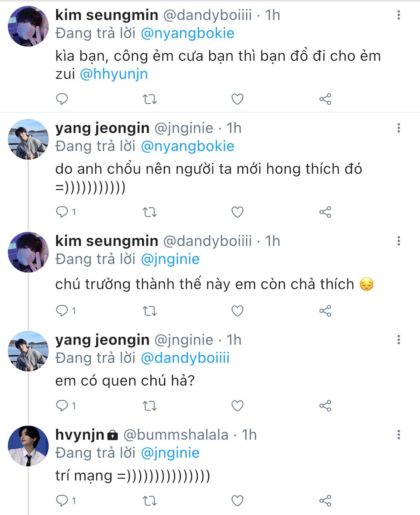Open more options on "em có quen chú hả?" tweet
This screenshot has width=420, height=515.
point(398,340)
